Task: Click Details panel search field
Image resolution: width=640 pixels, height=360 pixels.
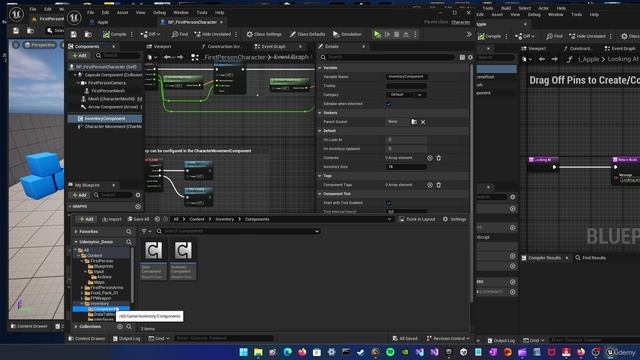Action: [x=388, y=58]
